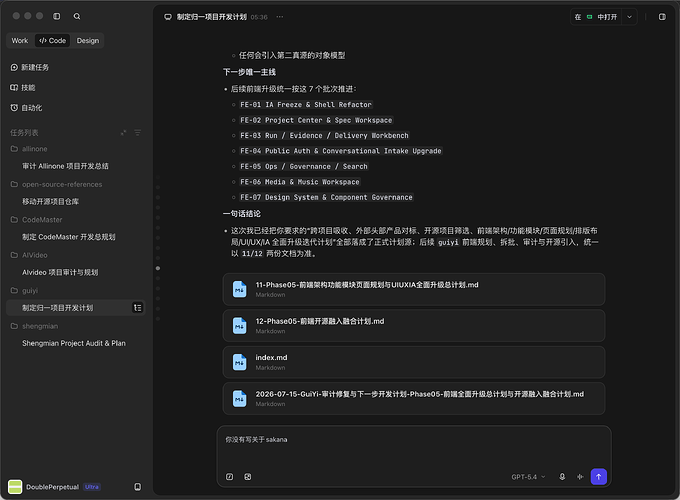
Task: Toggle the right panel icon at top right
Action: click(662, 16)
